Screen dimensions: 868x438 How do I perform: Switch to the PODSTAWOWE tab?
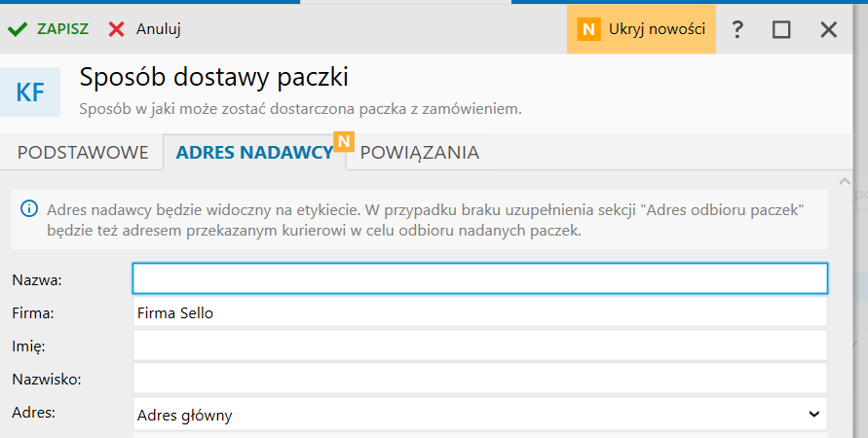coord(83,153)
